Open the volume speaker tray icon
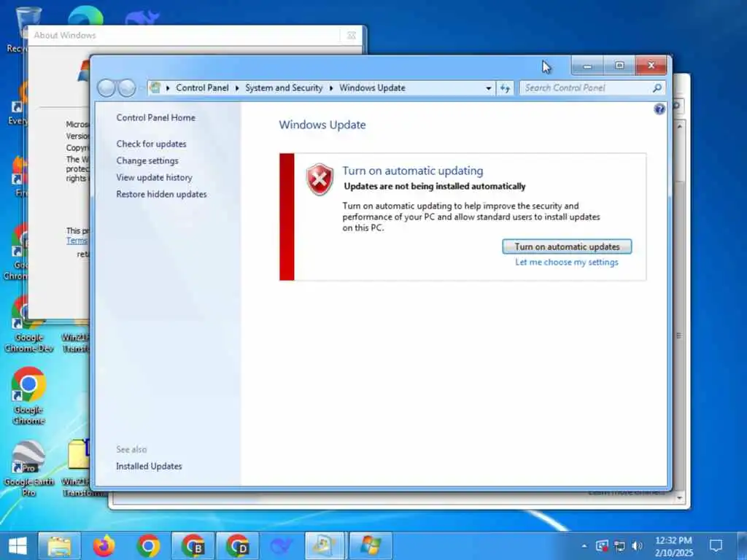Viewport: 747px width, 560px height. [x=637, y=545]
